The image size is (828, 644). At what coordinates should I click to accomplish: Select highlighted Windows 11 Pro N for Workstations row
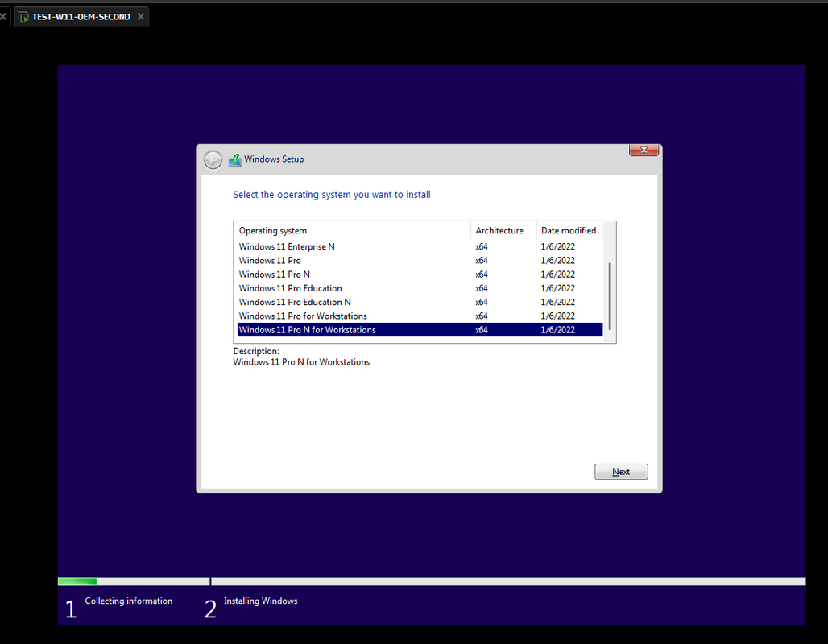tap(420, 330)
